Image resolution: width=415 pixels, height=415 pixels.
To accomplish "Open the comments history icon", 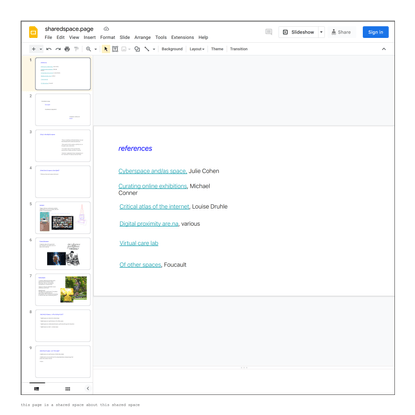I will (x=269, y=32).
